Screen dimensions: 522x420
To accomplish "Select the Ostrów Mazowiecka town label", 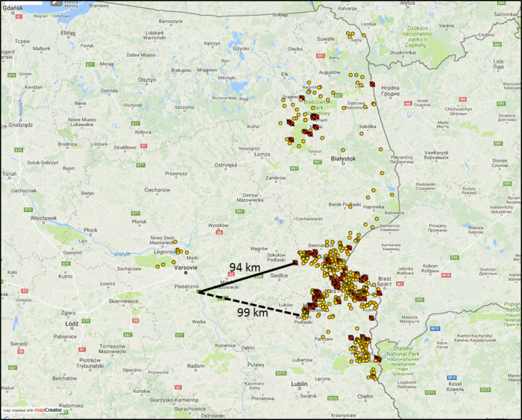I will click(x=250, y=198).
